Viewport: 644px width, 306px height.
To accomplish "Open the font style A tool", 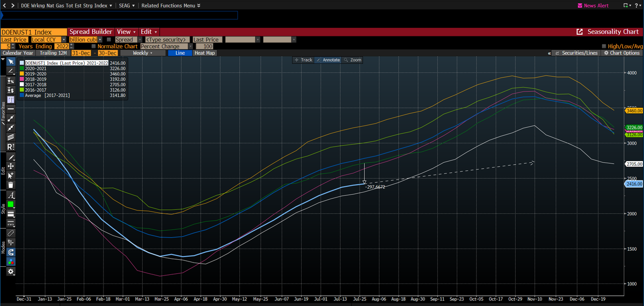I will click(x=11, y=195).
